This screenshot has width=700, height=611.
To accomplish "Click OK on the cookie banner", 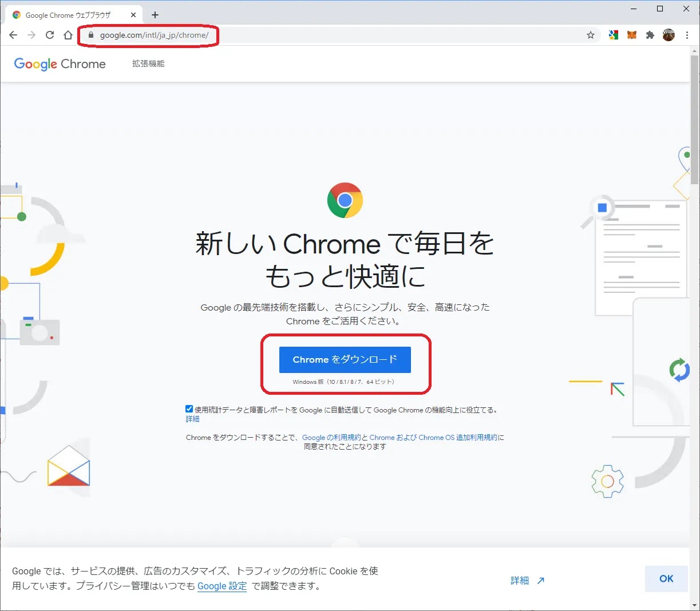I will (666, 578).
